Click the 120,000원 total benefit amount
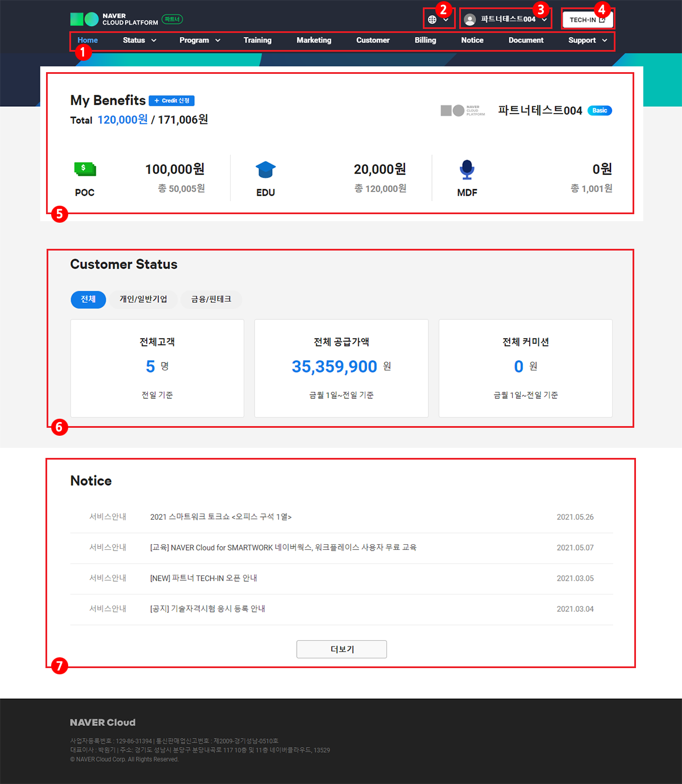 123,119
